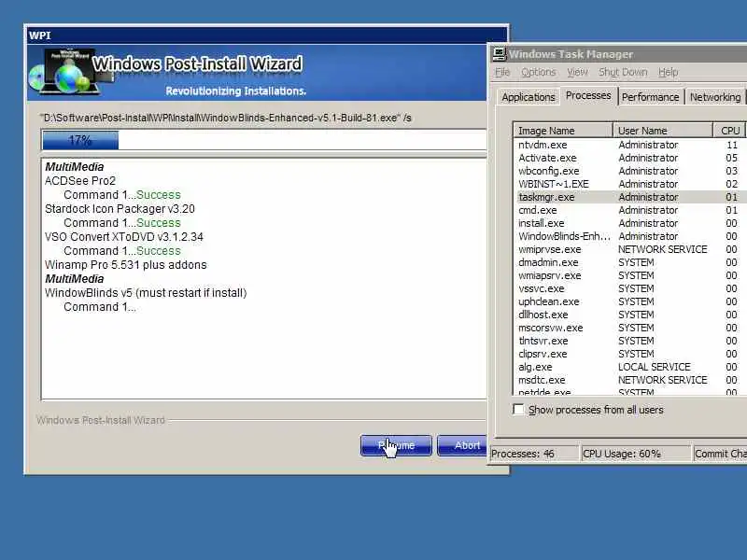Open the View menu in Task Manager

click(577, 72)
